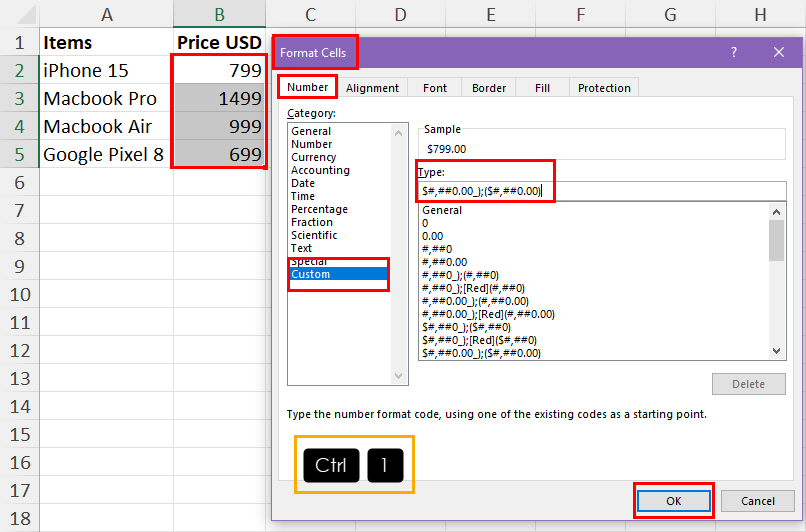Pick the Percentage category
Image resolution: width=806 pixels, height=532 pixels.
319,209
